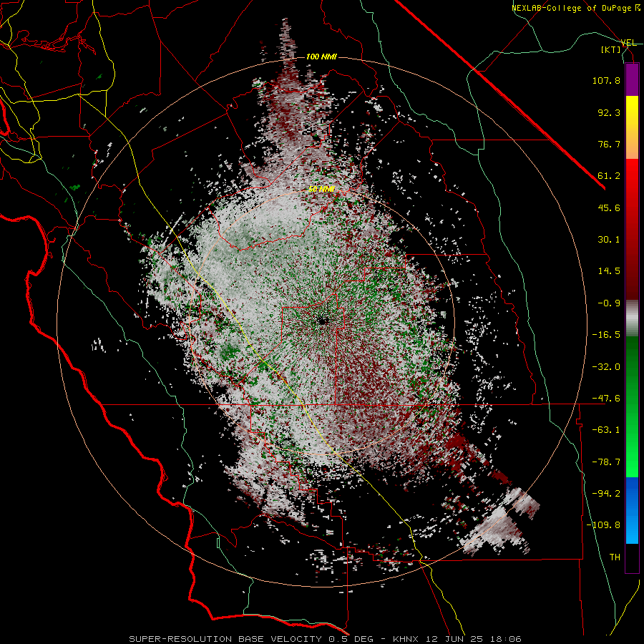Click the [KT] units label

(610, 49)
